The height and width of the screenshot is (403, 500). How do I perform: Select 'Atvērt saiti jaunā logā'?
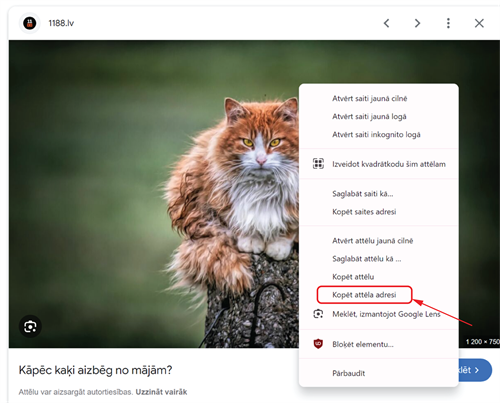tap(369, 116)
